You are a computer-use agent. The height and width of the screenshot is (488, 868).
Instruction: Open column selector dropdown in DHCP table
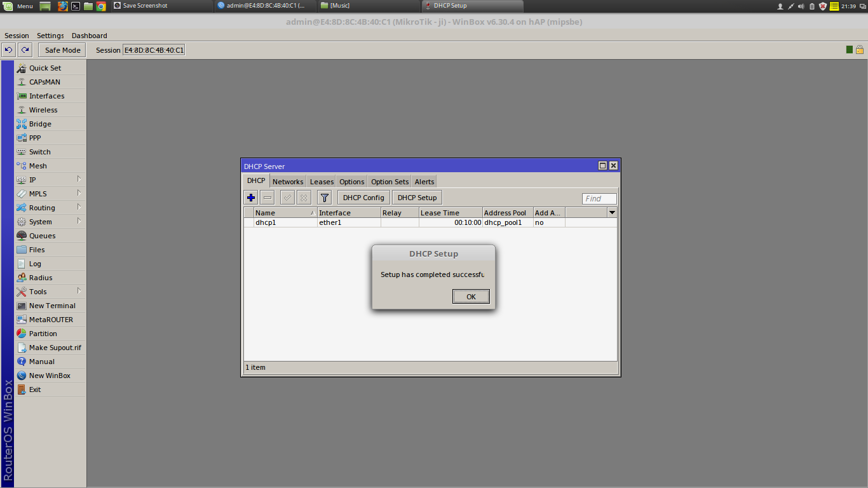(612, 212)
